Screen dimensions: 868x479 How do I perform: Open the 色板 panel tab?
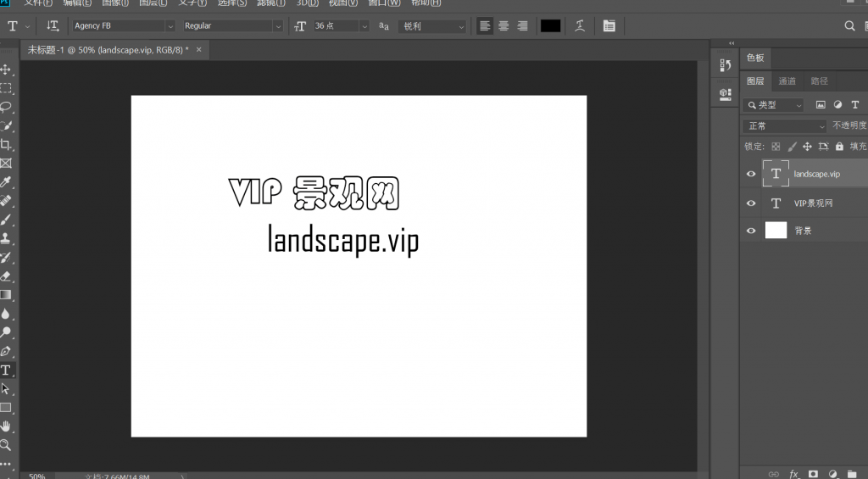click(x=755, y=58)
